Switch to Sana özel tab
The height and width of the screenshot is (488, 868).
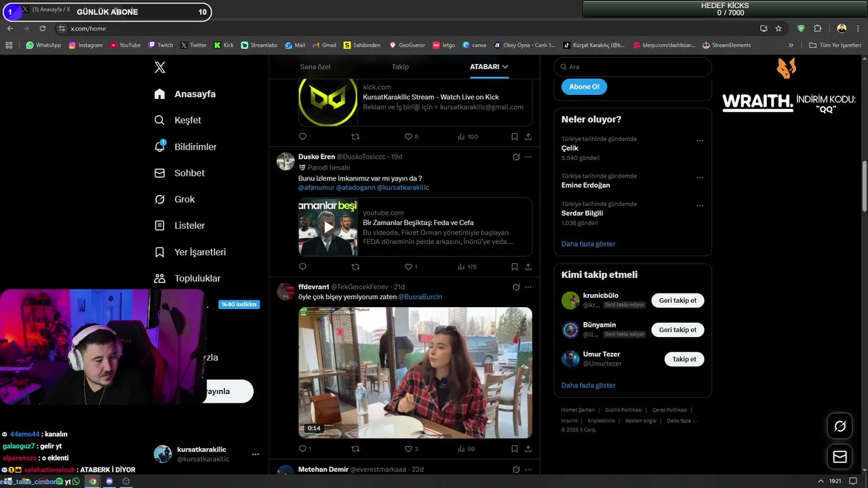(315, 66)
